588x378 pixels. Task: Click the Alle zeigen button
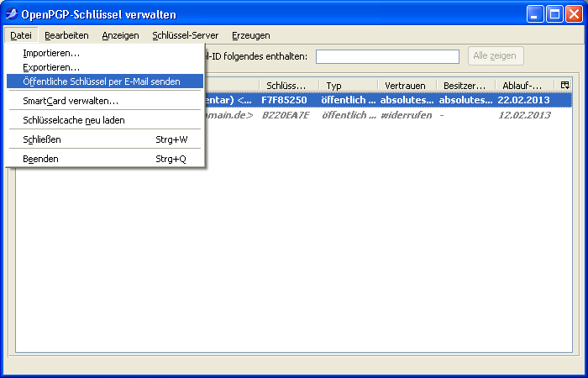tap(496, 56)
